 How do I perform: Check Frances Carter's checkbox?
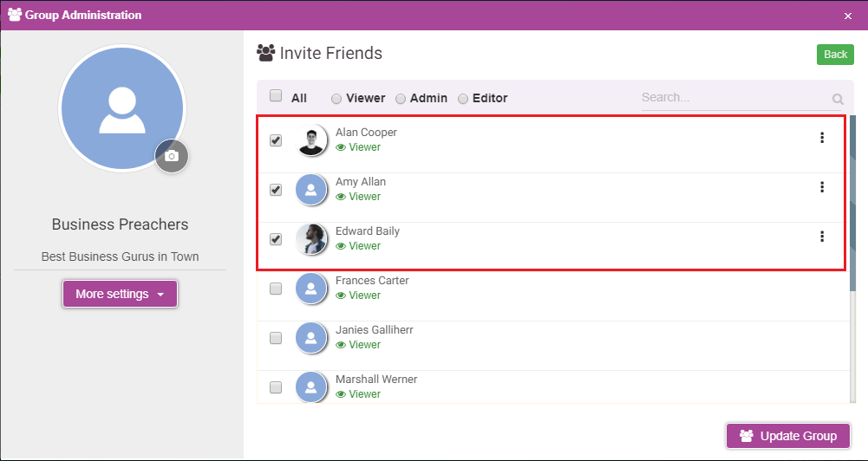(x=276, y=289)
